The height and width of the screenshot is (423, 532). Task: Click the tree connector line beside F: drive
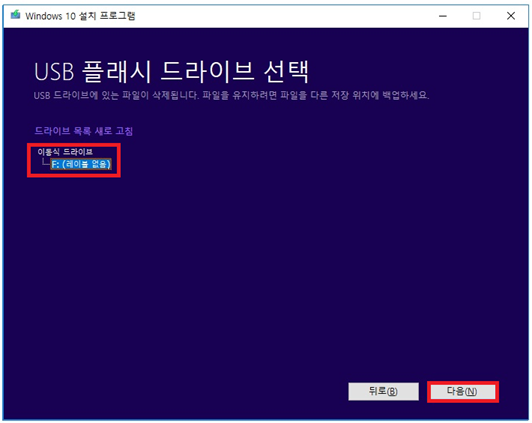pyautogui.click(x=45, y=162)
